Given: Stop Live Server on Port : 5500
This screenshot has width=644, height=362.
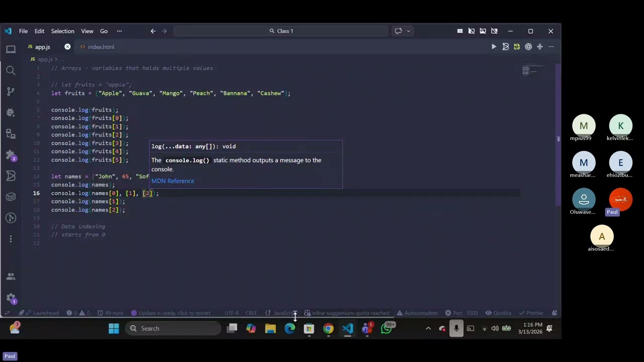Looking at the screenshot, I should pyautogui.click(x=461, y=313).
